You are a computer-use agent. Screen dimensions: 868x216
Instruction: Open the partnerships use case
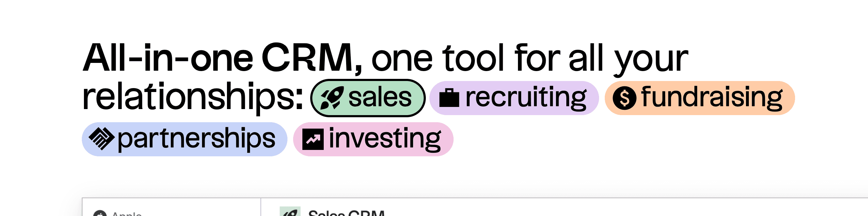point(185,139)
